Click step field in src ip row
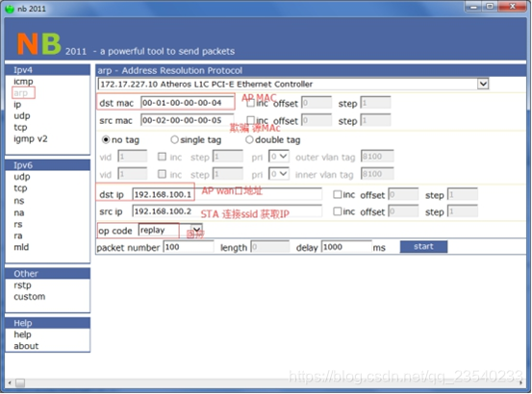Image resolution: width=532 pixels, height=394 pixels. click(463, 211)
